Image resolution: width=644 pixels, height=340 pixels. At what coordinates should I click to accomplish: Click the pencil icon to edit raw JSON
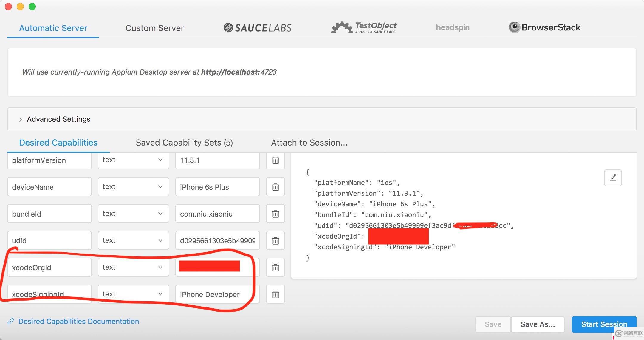[x=613, y=178]
